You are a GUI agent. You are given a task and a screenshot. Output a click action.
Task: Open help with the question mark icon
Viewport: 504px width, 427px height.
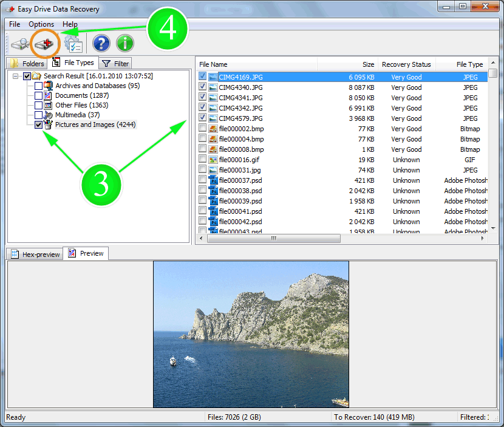[101, 43]
